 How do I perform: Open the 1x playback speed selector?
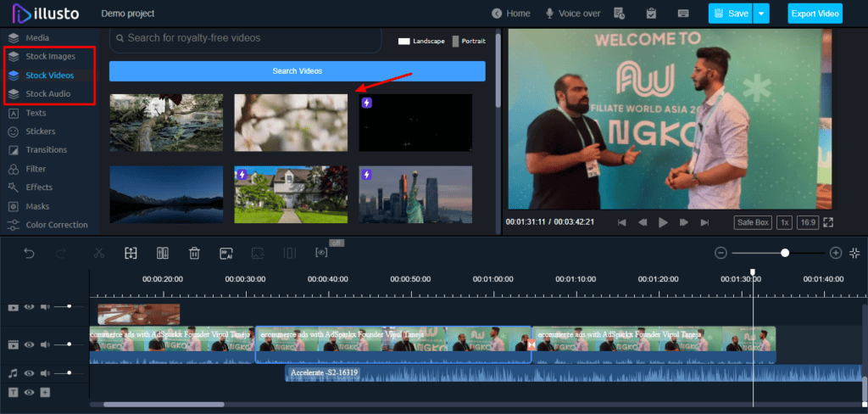point(785,222)
